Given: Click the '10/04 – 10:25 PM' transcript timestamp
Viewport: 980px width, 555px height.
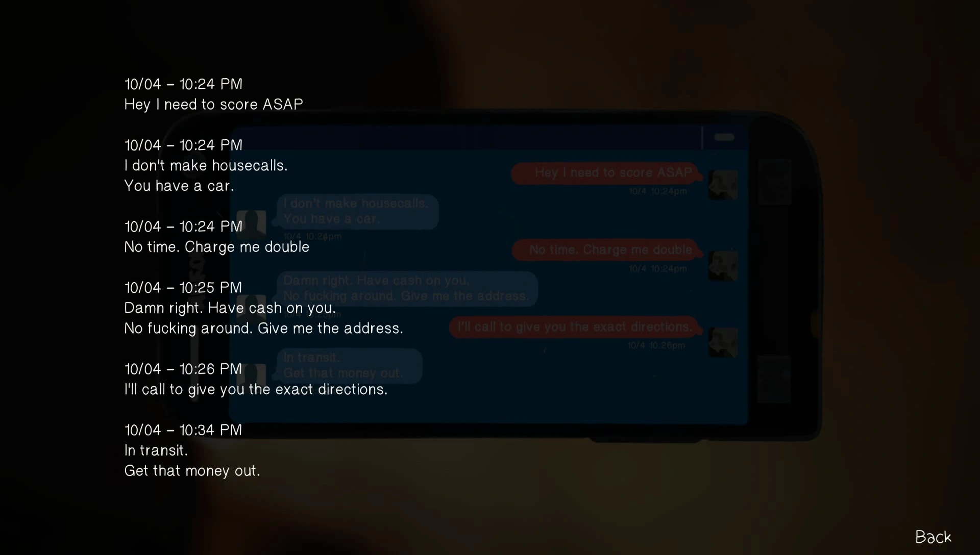Looking at the screenshot, I should (183, 288).
